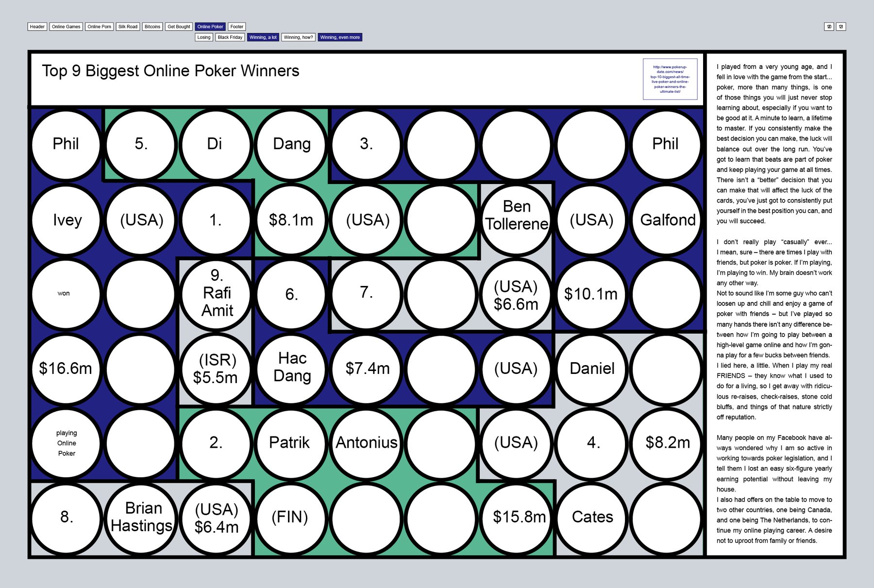This screenshot has width=874, height=588.
Task: Switch to the Online Games tab
Action: [66, 27]
